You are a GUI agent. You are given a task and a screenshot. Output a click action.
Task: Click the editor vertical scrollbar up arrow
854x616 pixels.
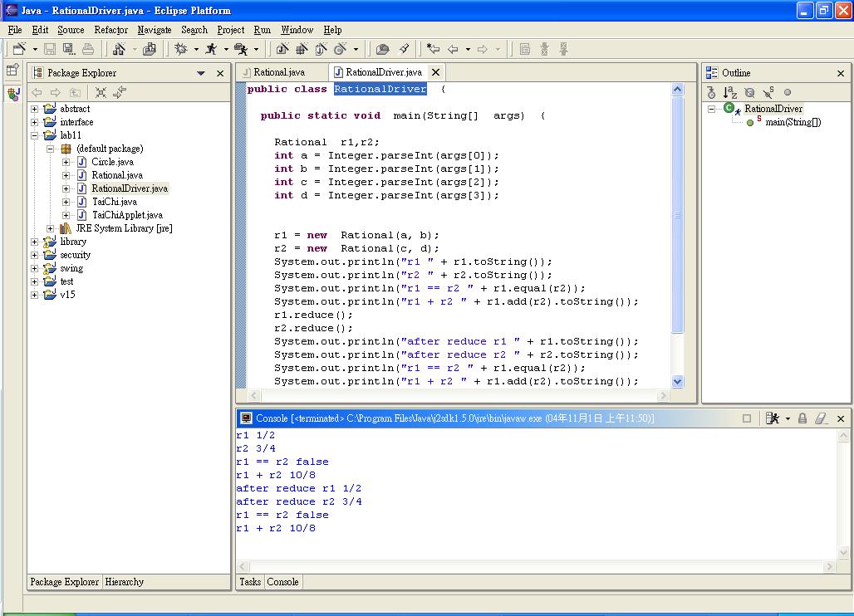pos(678,89)
